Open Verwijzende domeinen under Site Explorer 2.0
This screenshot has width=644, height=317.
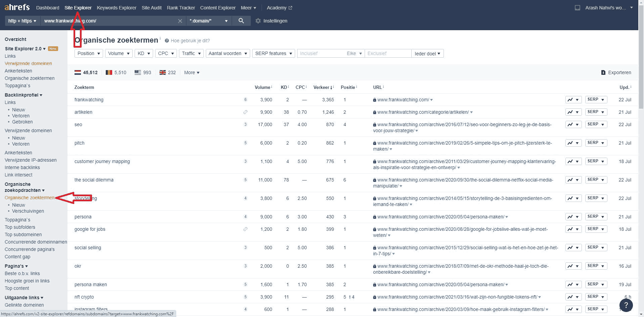tap(28, 63)
